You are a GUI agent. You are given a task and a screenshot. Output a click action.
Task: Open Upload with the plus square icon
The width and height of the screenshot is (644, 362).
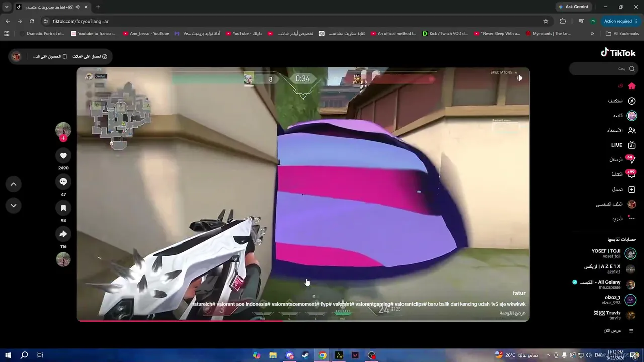pos(632,190)
